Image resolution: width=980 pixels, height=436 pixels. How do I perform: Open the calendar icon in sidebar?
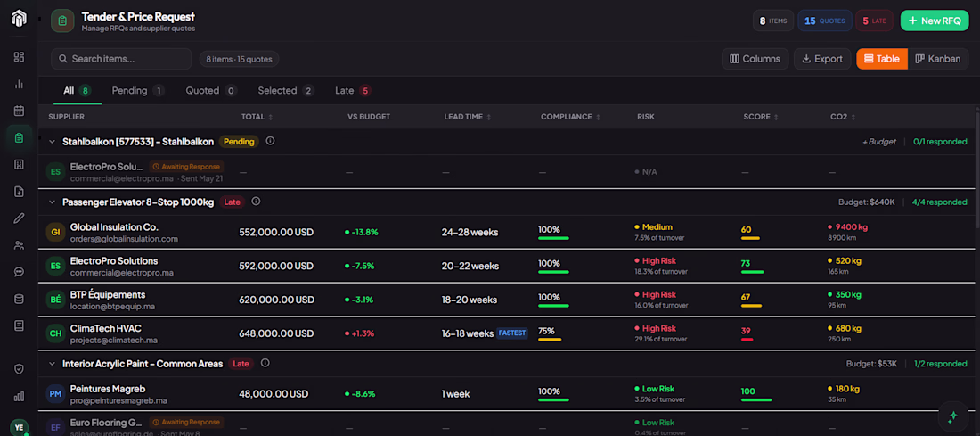click(19, 111)
